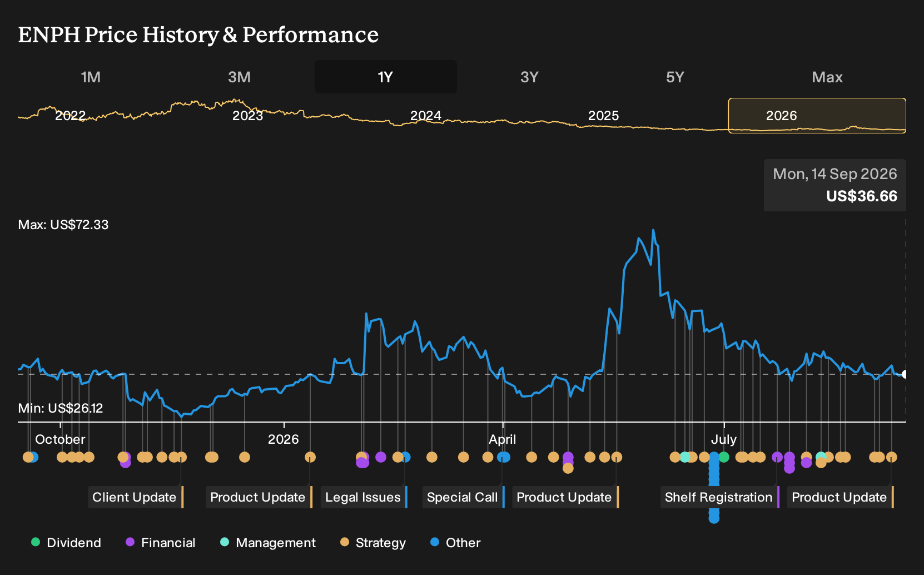The height and width of the screenshot is (575, 924).
Task: Jump to 2024 in the overview chart
Action: (426, 116)
